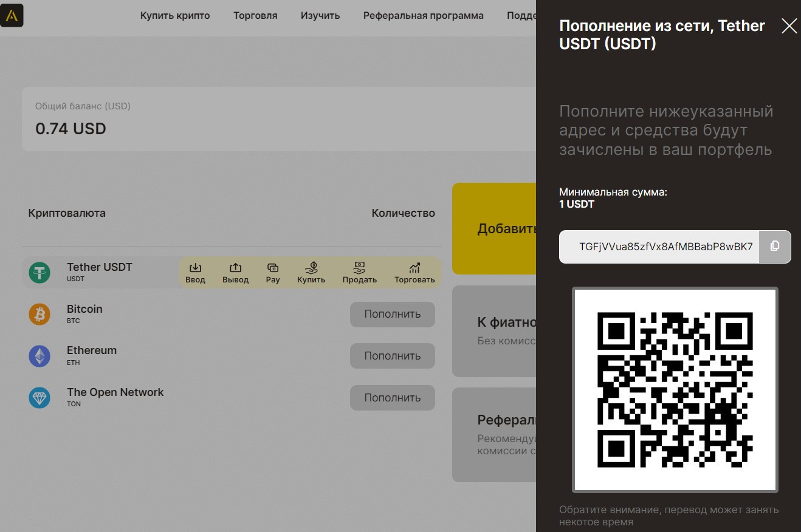801x532 pixels.
Task: Close the USDT deposit panel
Action: point(789,26)
